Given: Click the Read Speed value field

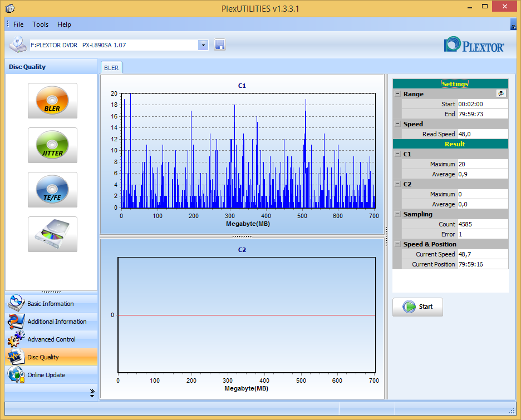Looking at the screenshot, I should (483, 134).
